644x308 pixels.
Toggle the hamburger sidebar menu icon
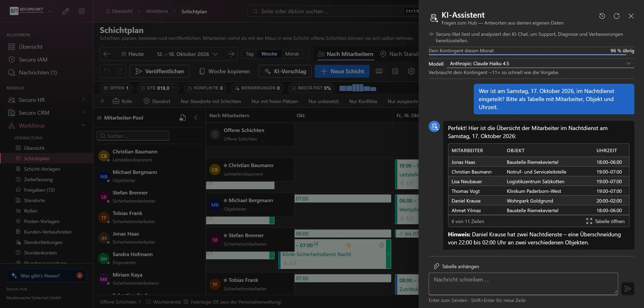click(82, 11)
